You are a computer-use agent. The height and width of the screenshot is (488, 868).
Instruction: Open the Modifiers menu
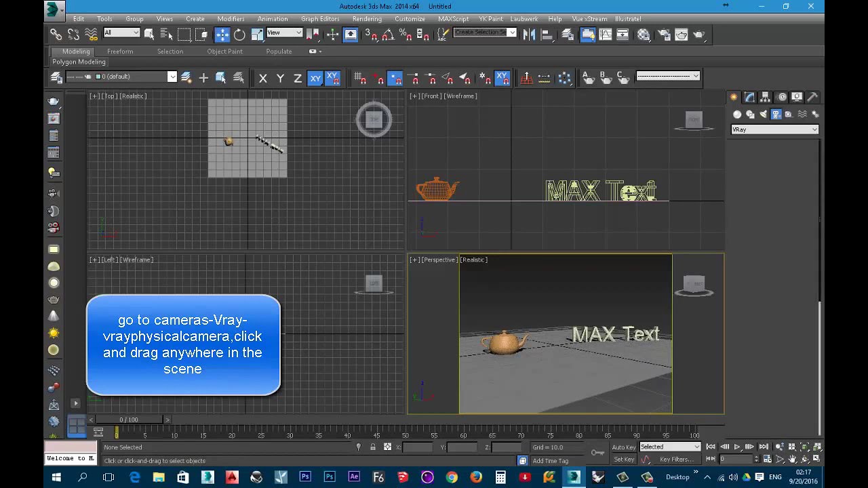[231, 19]
